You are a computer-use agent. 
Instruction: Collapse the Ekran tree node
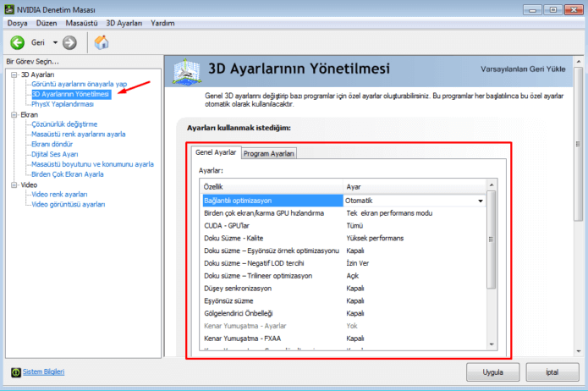pos(14,115)
